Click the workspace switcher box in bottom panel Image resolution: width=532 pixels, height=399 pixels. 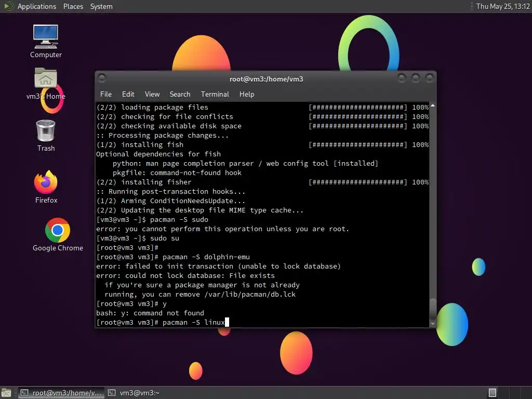493,393
